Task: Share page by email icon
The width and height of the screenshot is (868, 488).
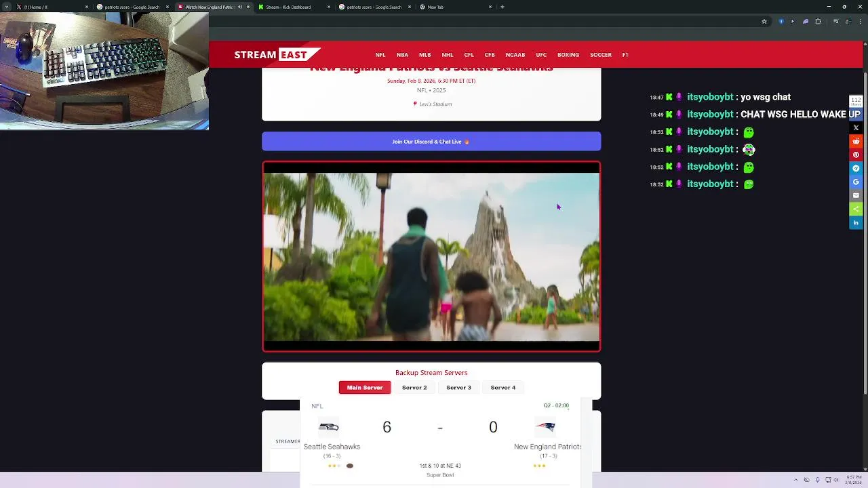Action: (x=856, y=195)
